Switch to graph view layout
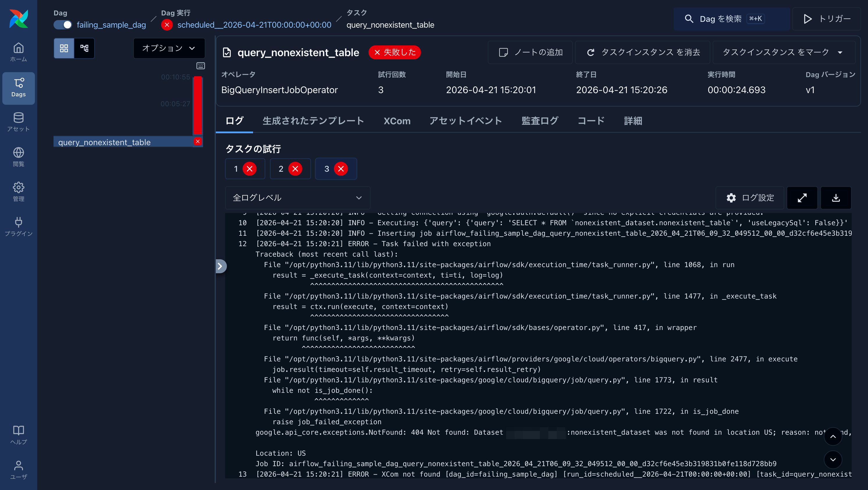Screen dimensions: 868x490 (84, 48)
